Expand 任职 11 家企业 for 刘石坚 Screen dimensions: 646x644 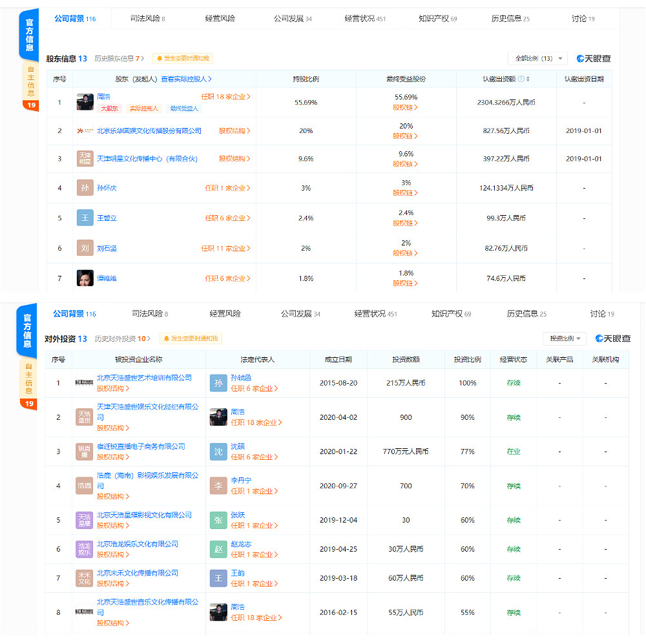pyautogui.click(x=225, y=249)
